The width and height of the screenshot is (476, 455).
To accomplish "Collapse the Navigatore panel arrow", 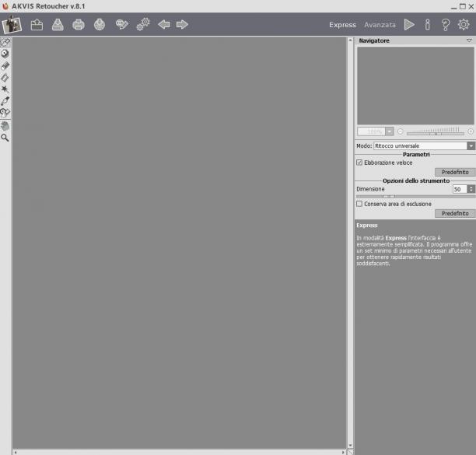I will coord(469,40).
